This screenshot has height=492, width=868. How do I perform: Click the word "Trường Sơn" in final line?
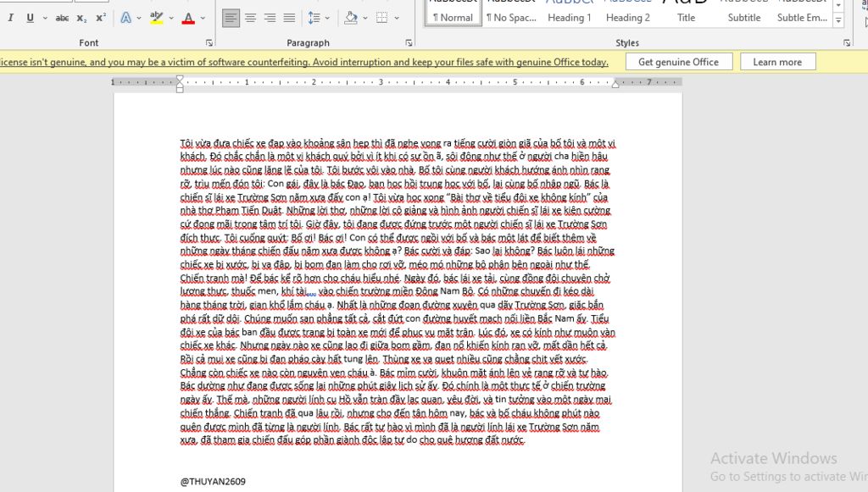(x=553, y=427)
